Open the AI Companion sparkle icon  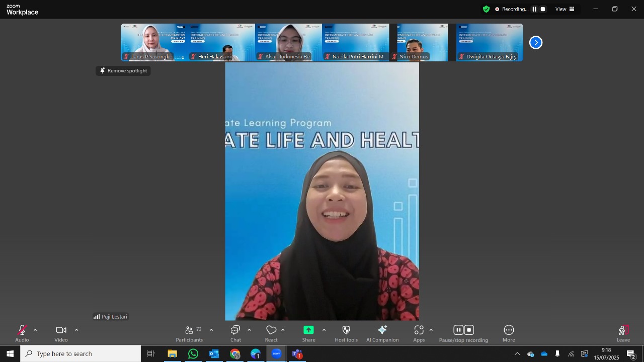pyautogui.click(x=382, y=330)
